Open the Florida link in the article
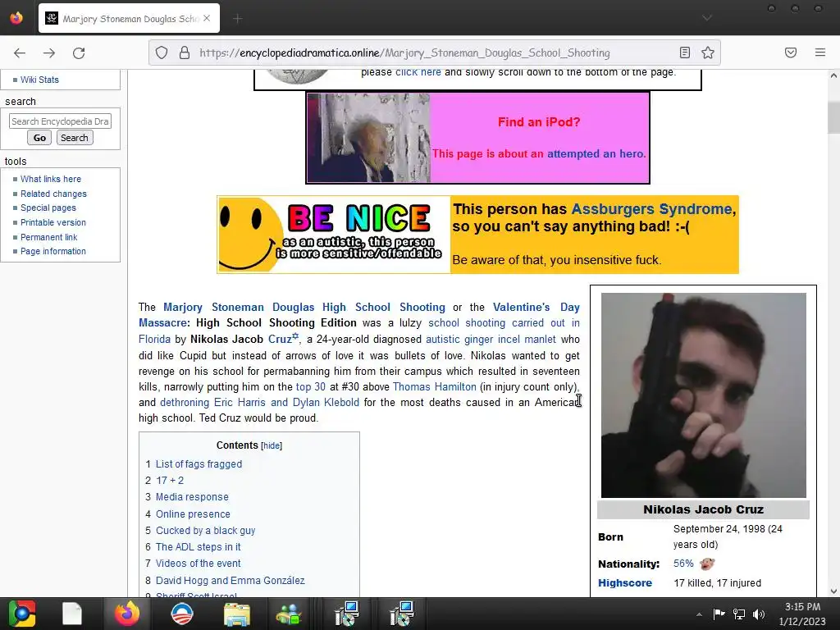Image resolution: width=840 pixels, height=630 pixels. click(x=154, y=339)
